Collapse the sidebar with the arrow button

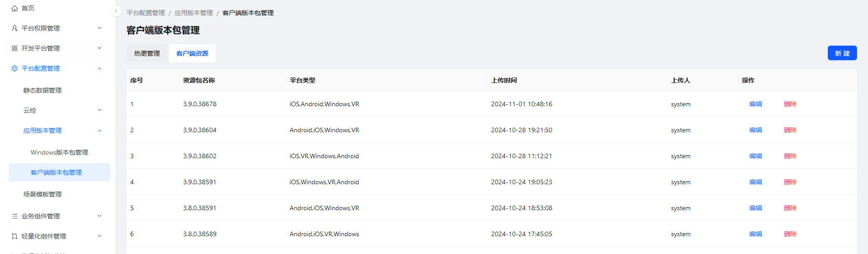pos(116,11)
